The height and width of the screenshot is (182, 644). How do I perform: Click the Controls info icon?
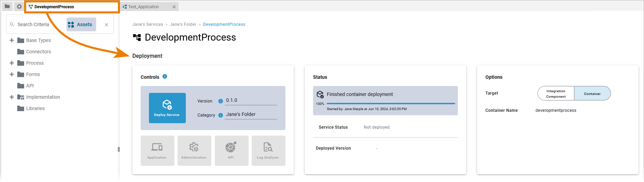tap(165, 76)
